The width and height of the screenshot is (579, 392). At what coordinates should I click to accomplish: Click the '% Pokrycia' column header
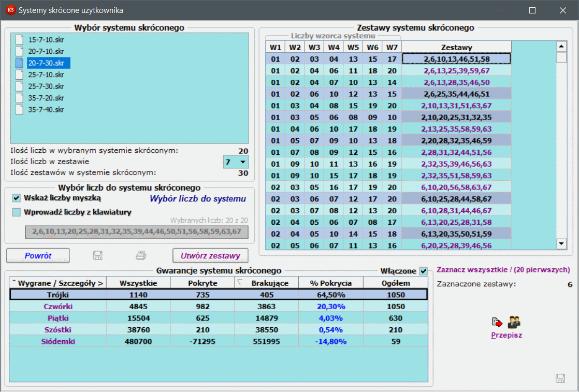click(331, 283)
